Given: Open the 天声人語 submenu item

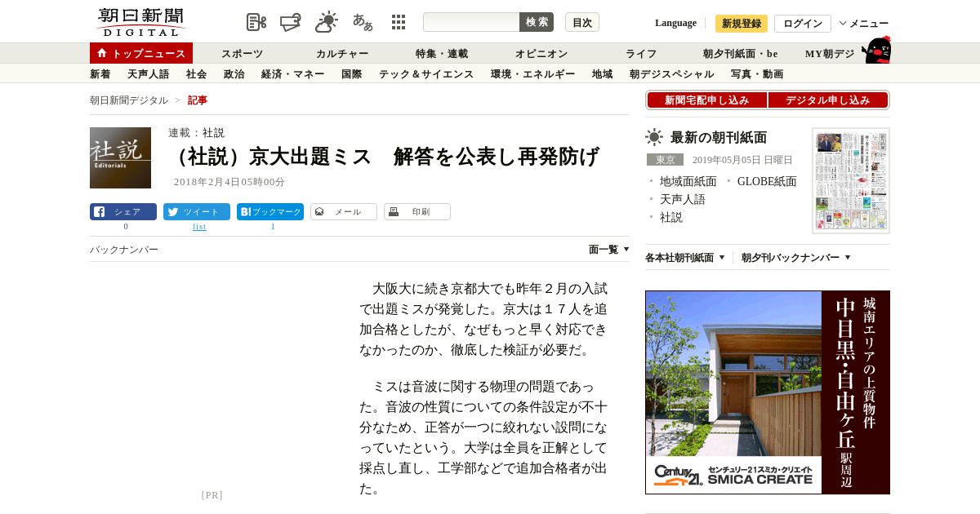Looking at the screenshot, I should tap(148, 74).
